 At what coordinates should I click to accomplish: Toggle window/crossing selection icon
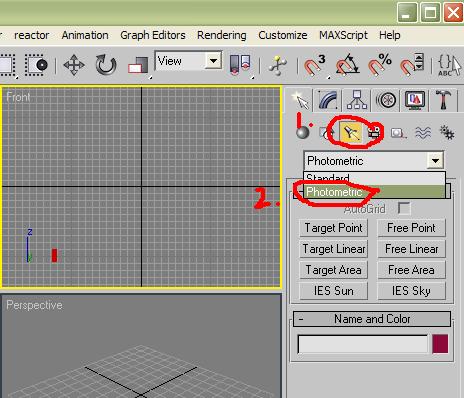[36, 65]
